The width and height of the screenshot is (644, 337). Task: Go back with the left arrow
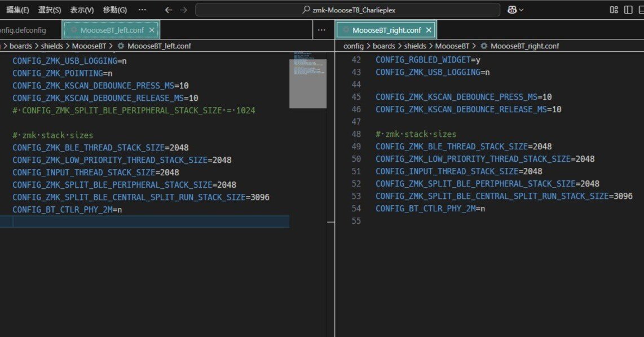[169, 10]
